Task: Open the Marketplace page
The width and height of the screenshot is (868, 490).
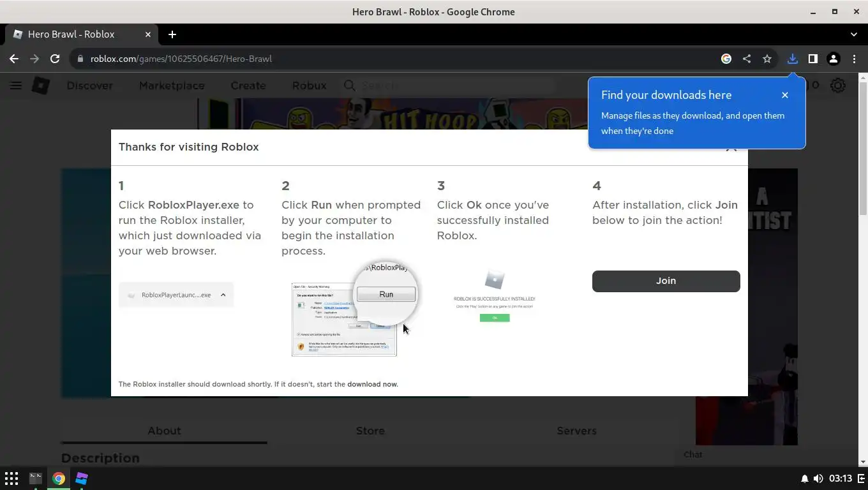Action: pos(172,85)
